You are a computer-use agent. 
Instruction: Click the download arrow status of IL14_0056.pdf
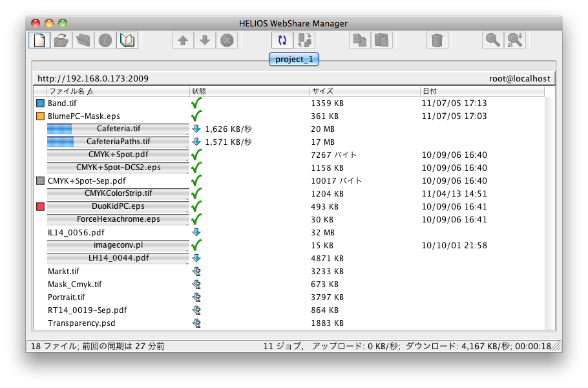coord(196,232)
